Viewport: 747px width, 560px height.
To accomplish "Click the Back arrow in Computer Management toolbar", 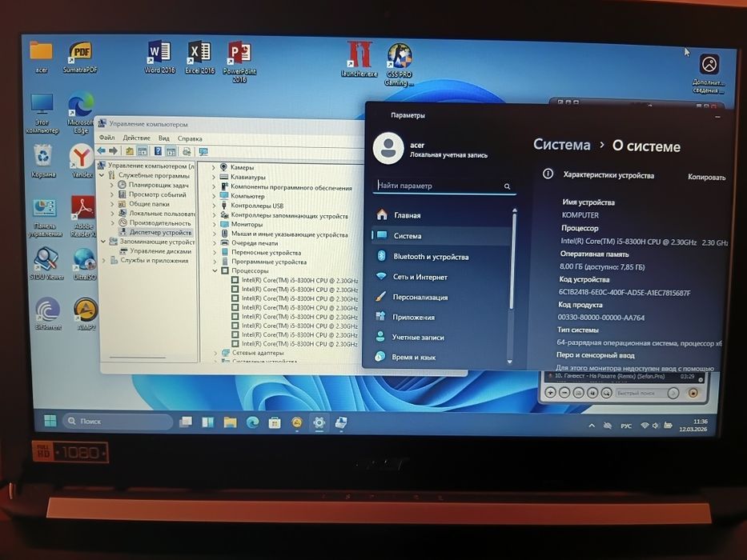I will pyautogui.click(x=102, y=151).
